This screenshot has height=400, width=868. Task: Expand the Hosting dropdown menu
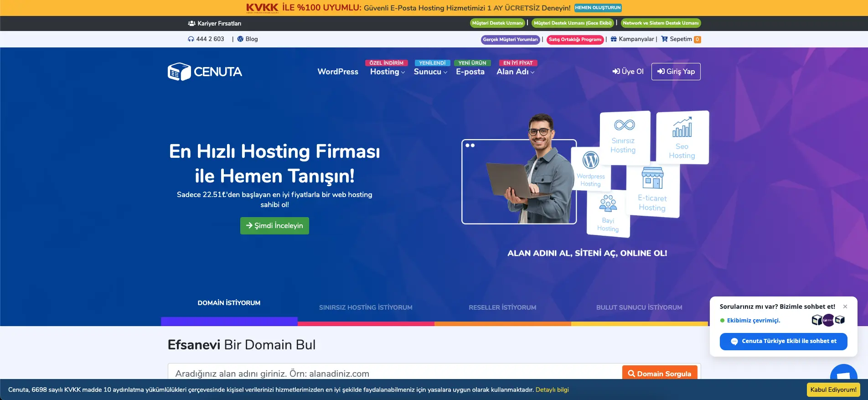click(x=387, y=72)
